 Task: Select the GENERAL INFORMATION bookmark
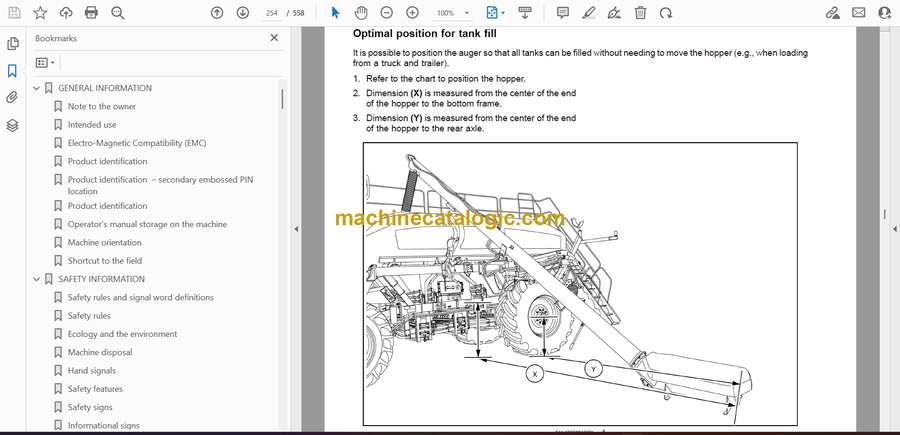coord(105,88)
